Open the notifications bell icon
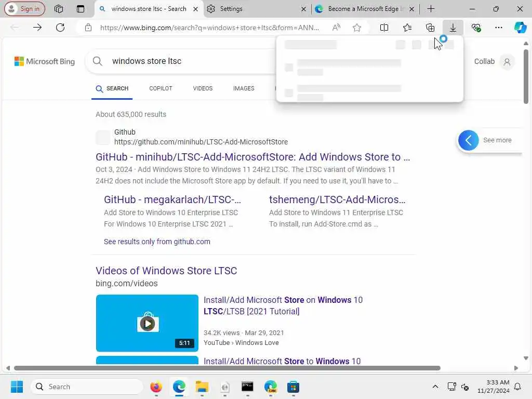532x399 pixels. click(x=518, y=387)
